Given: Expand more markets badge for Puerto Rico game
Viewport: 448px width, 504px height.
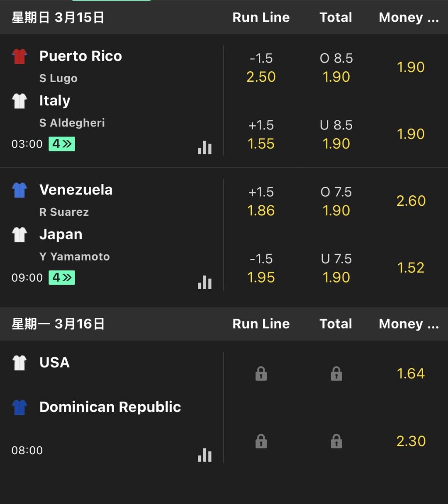Looking at the screenshot, I should tap(62, 144).
